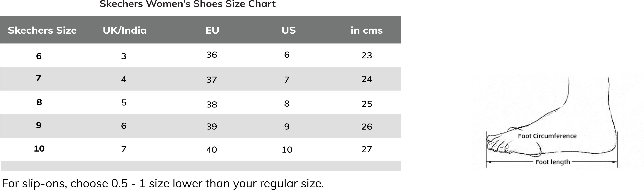
Task: Click the foot outline illustration
Action: (552, 122)
